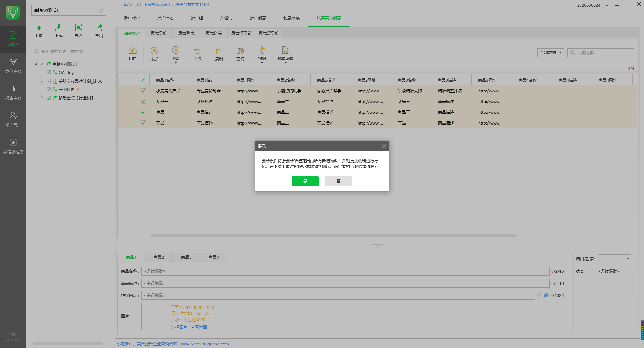This screenshot has width=644, height=348.
Task: Click the 搜索推广计划、推广组 search field
Action: pos(69,51)
